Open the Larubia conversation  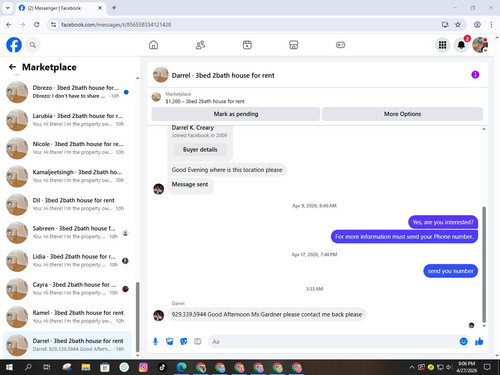tap(67, 120)
